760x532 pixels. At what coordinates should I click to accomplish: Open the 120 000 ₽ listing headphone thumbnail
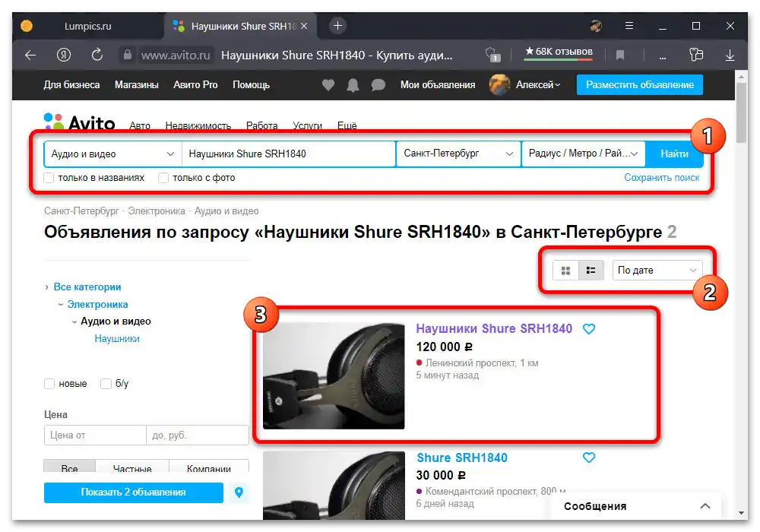[x=334, y=376]
